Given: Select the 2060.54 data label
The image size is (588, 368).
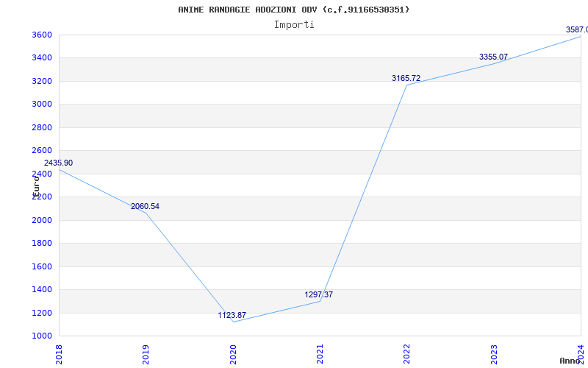Looking at the screenshot, I should (145, 206).
